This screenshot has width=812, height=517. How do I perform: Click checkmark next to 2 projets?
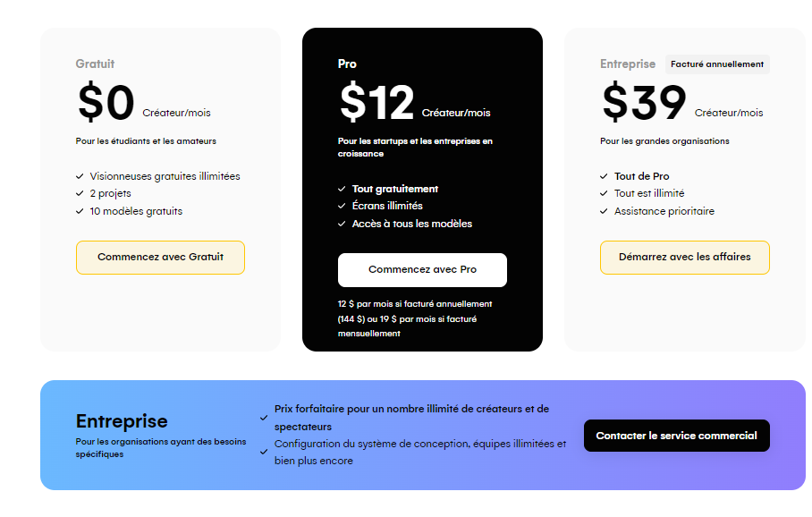click(x=80, y=194)
